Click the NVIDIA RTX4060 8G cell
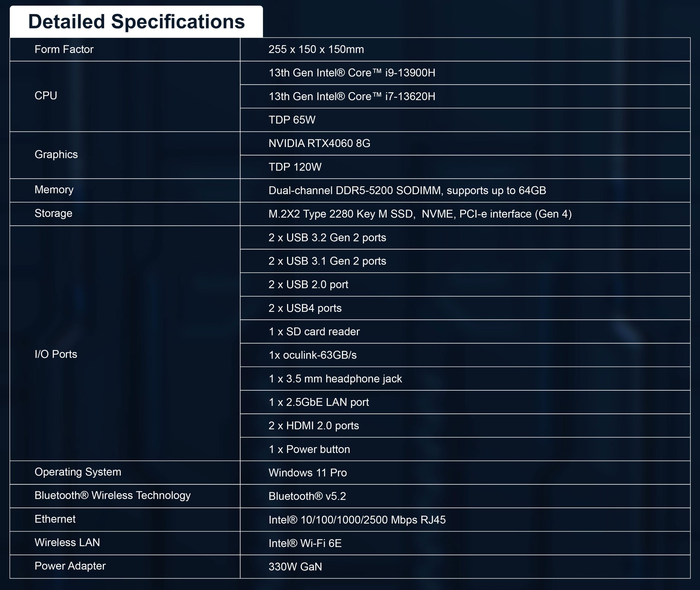The width and height of the screenshot is (700, 590). pos(319,143)
